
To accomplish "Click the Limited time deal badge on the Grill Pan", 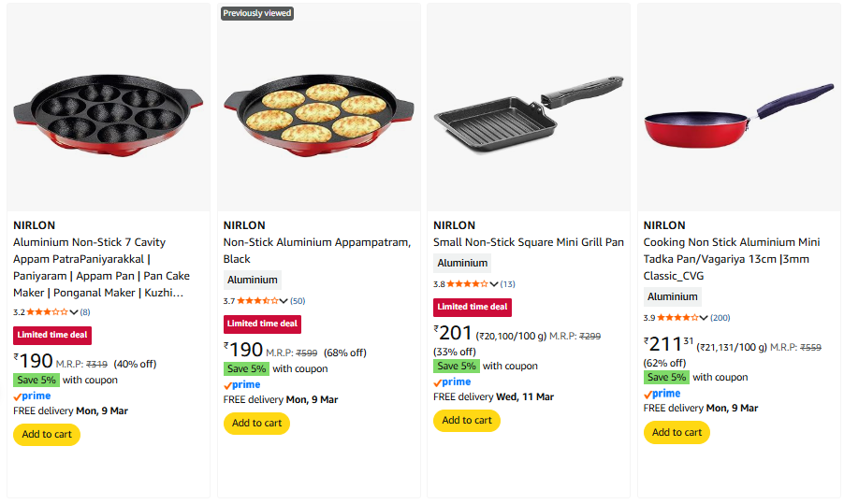I will (473, 307).
